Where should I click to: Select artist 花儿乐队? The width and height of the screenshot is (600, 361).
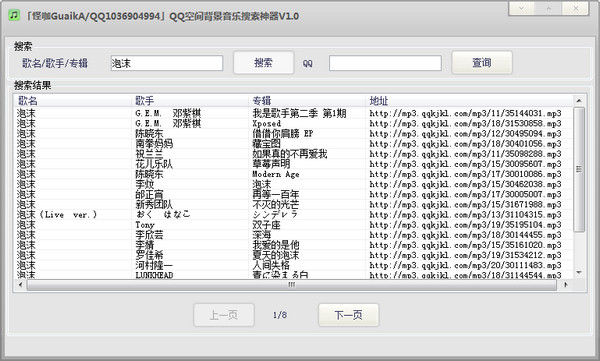click(154, 164)
